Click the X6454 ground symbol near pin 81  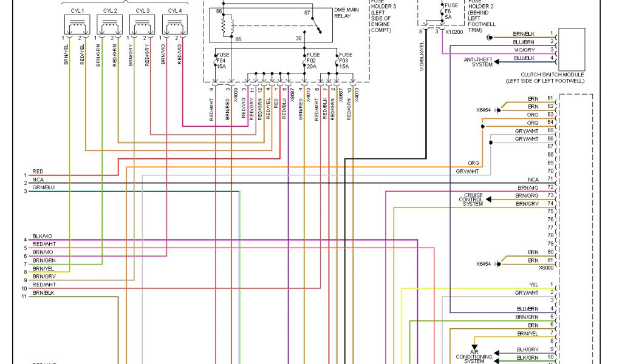pyautogui.click(x=497, y=264)
